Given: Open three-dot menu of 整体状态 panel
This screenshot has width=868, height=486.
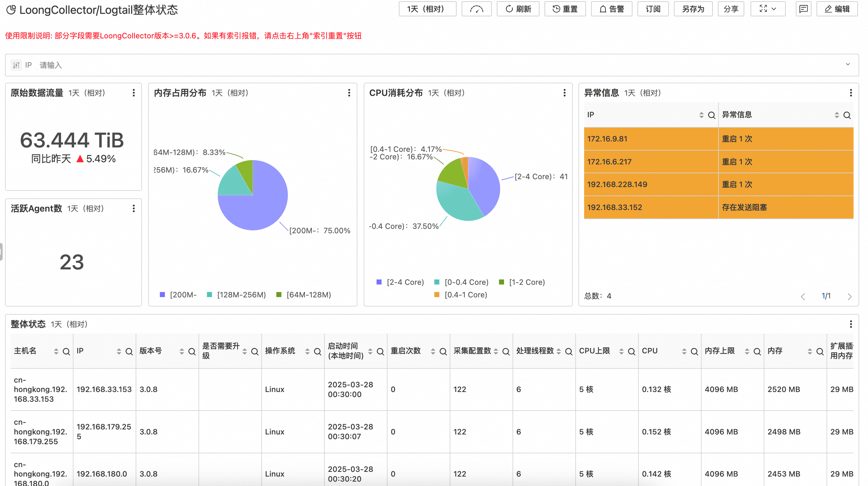Looking at the screenshot, I should (x=850, y=324).
